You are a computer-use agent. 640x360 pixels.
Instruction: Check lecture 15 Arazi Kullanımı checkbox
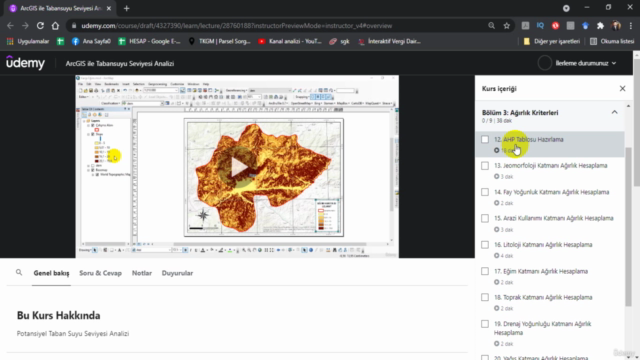click(485, 218)
